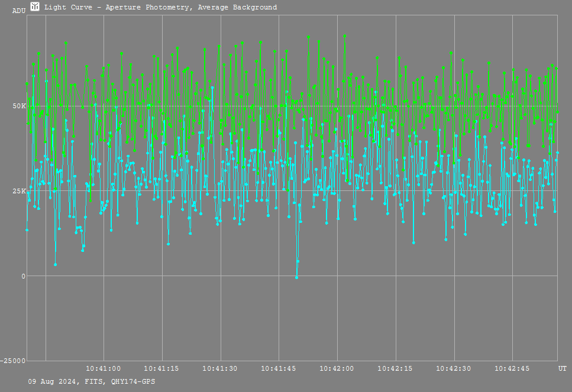572x392 pixels.
Task: Click the footer '09 Aug 2024, FITS, QHY174-GPS'
Action: [92, 382]
